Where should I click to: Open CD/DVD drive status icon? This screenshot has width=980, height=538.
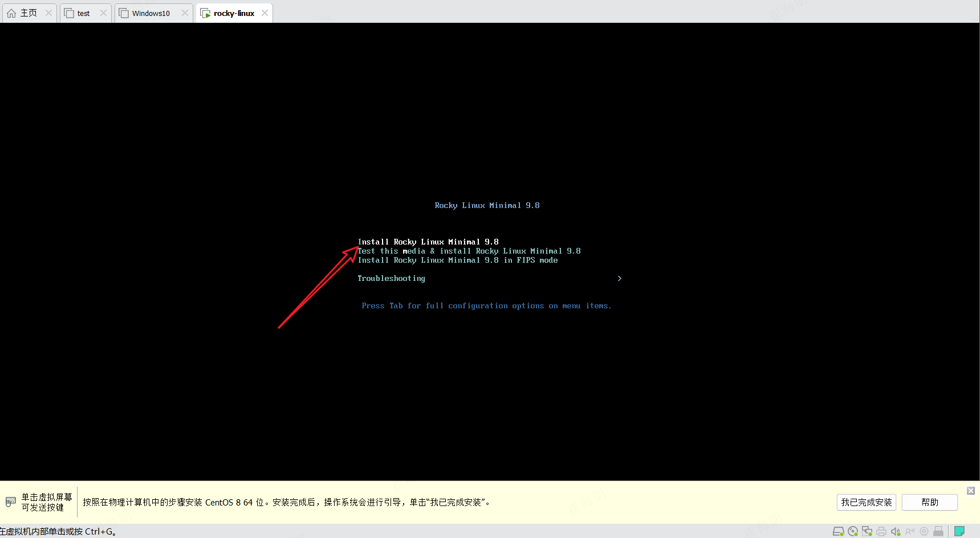tap(853, 531)
